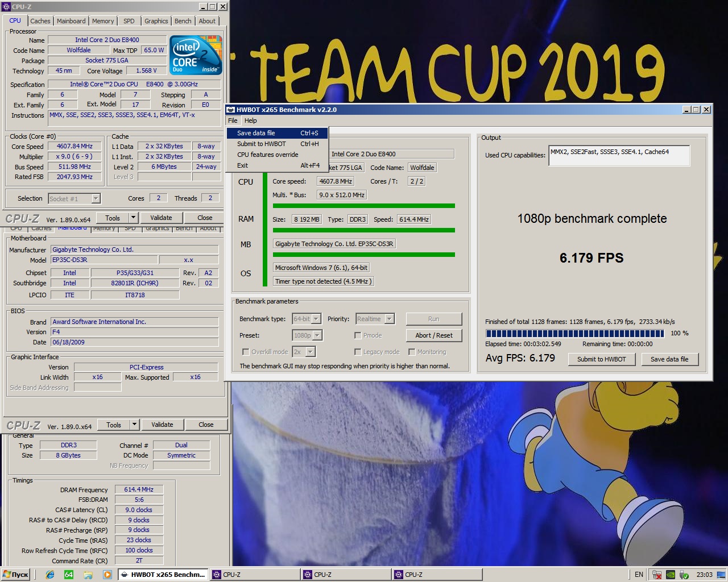Click the Core Voltage 1.568 V value
Image resolution: width=728 pixels, height=582 pixels.
click(x=147, y=70)
